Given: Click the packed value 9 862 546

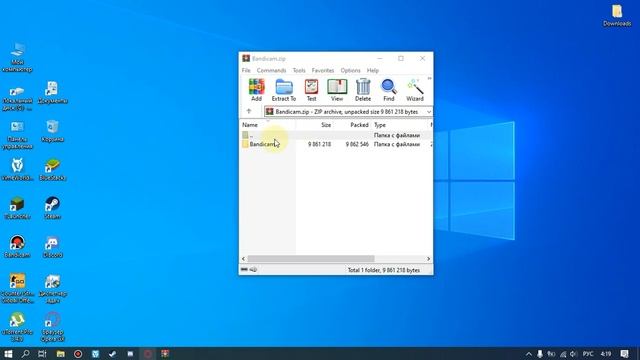Looking at the screenshot, I should 357,144.
